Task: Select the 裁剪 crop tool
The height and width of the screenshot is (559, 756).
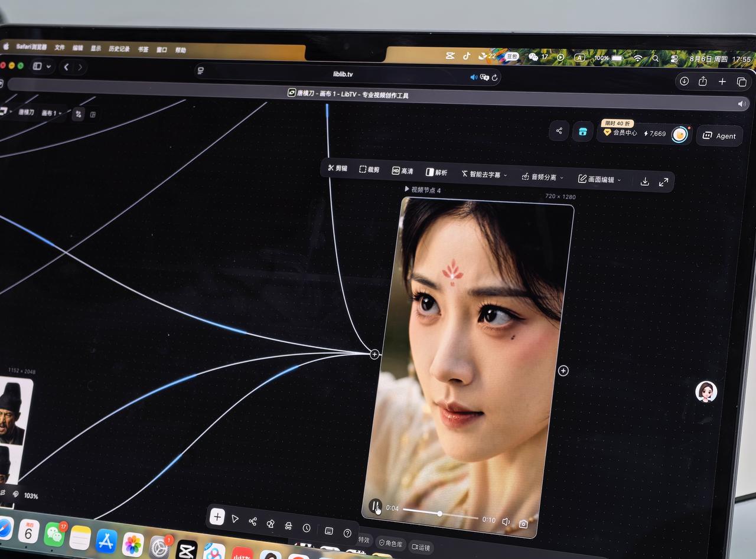Action: [x=370, y=169]
